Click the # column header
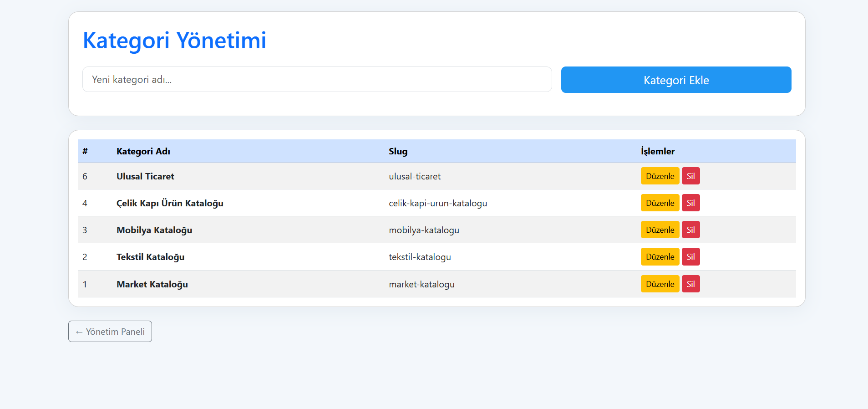The height and width of the screenshot is (409, 868). 85,151
